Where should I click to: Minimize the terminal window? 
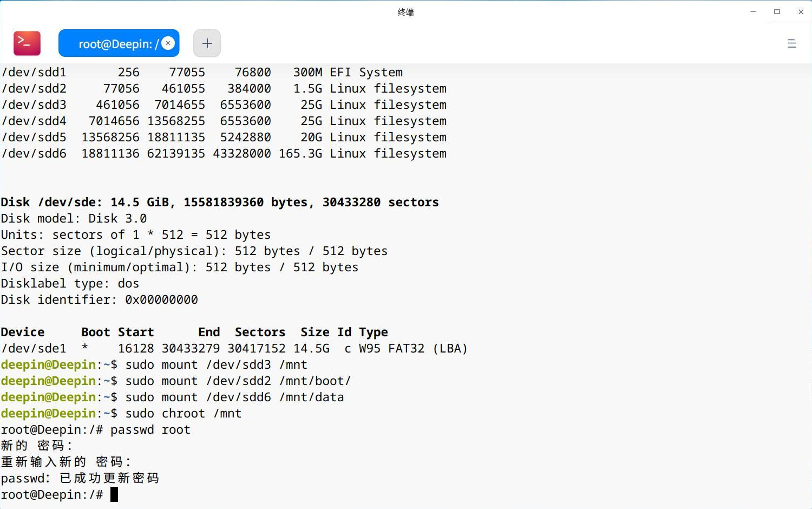click(753, 11)
